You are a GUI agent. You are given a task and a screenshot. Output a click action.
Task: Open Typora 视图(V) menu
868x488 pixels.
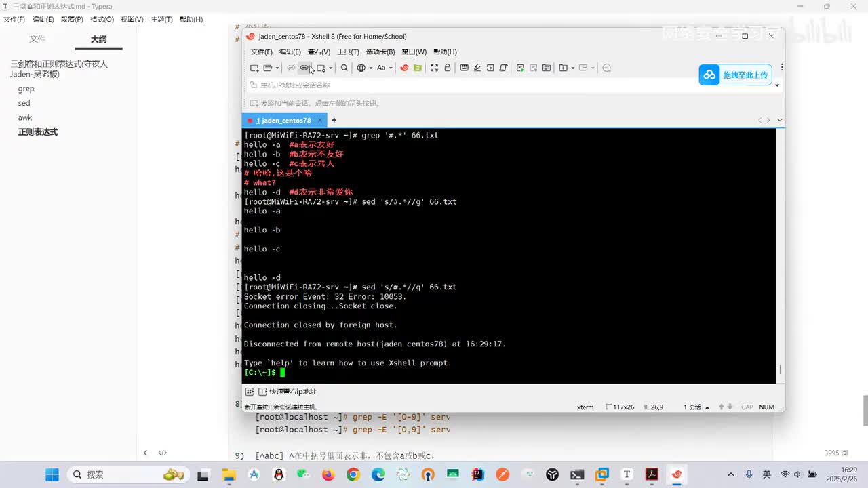[132, 19]
